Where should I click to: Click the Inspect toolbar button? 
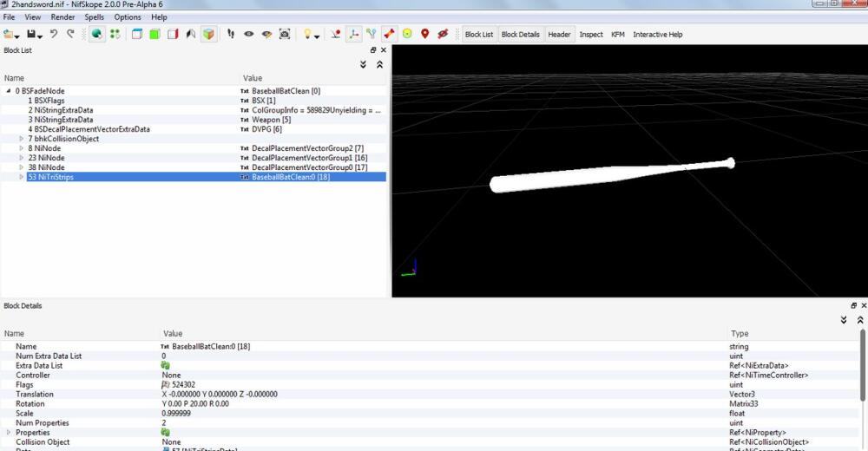pyautogui.click(x=591, y=35)
